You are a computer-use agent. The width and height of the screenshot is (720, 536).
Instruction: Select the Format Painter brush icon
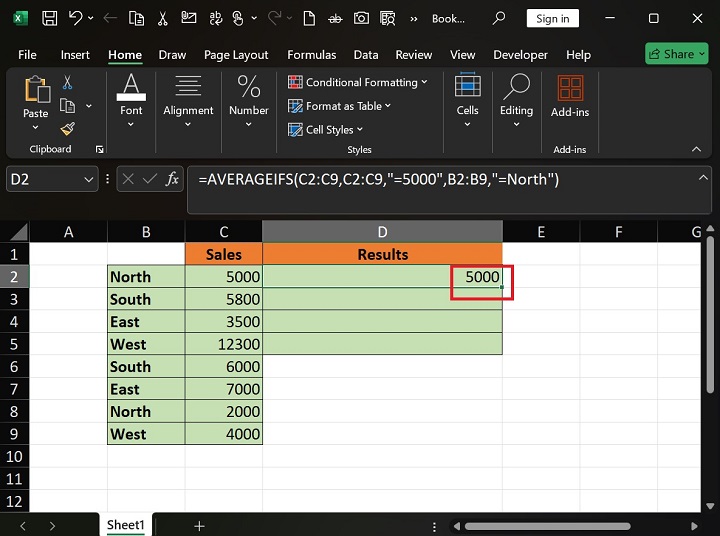[x=67, y=129]
